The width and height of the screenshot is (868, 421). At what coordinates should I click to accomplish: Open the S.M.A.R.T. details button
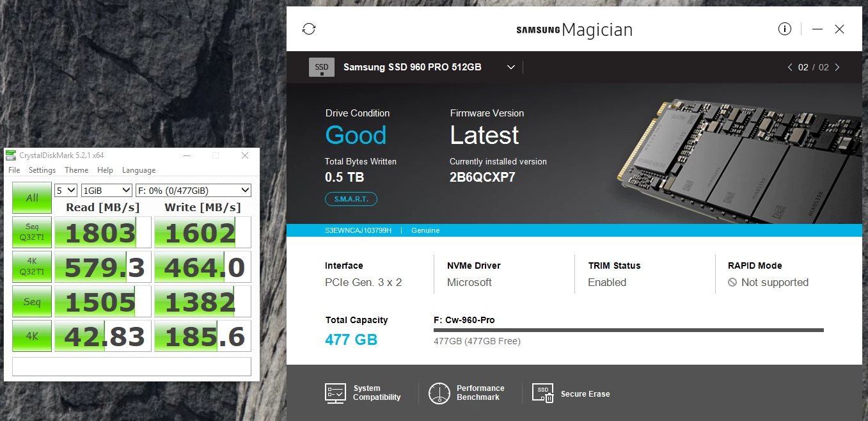point(351,199)
